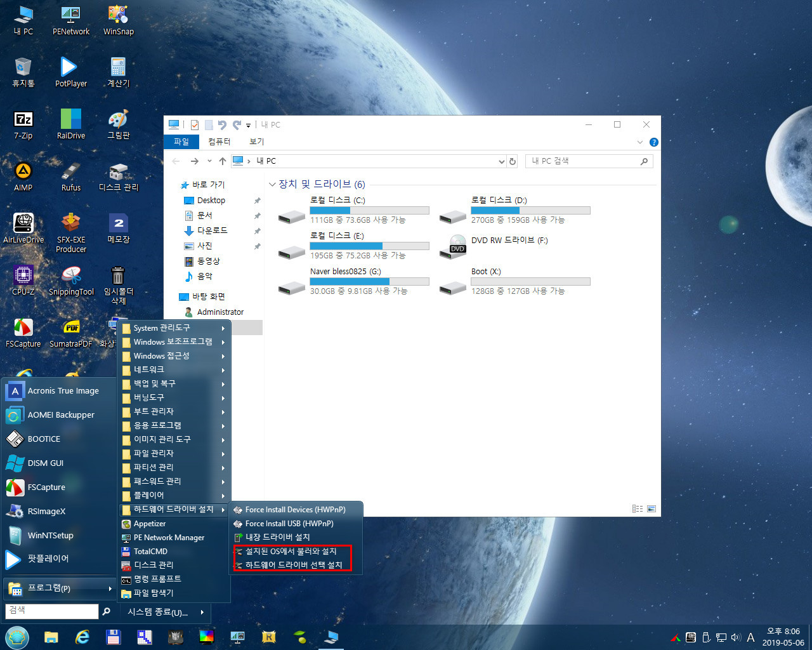This screenshot has width=812, height=650.
Task: Open CPU-Z desktop shortcut
Action: click(x=23, y=281)
